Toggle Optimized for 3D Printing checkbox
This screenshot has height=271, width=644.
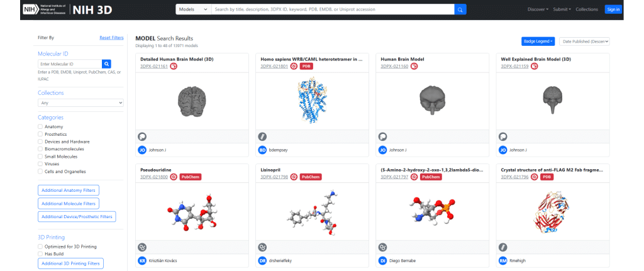tap(40, 246)
